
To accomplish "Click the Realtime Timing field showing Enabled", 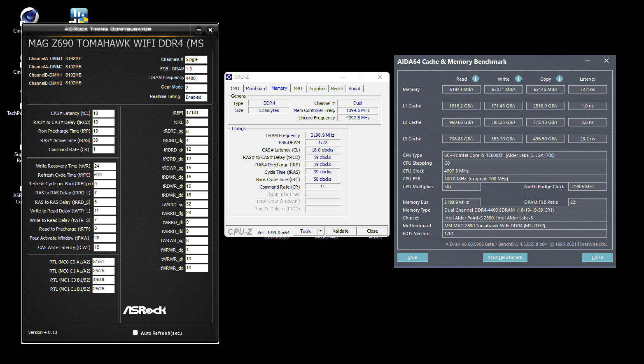I will click(196, 98).
